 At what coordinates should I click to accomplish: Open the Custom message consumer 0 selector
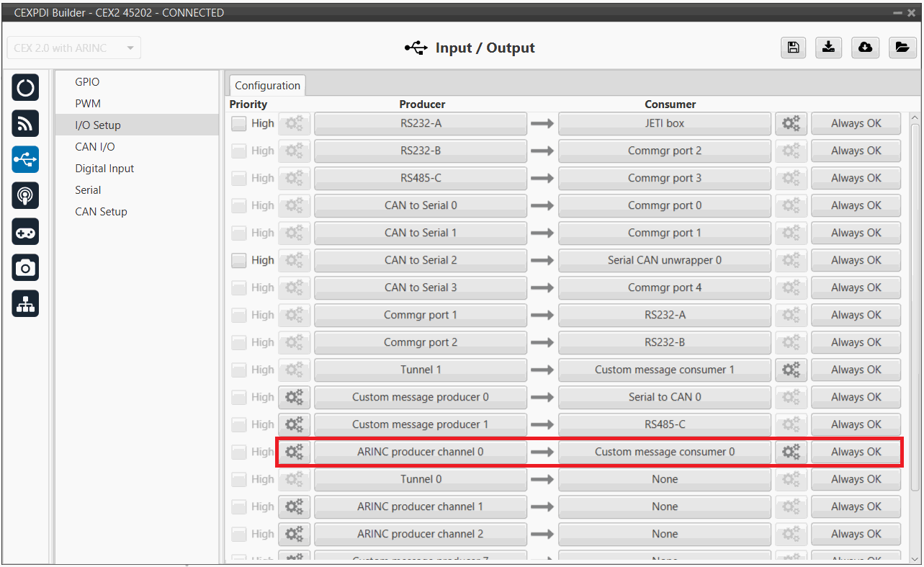[x=664, y=452]
